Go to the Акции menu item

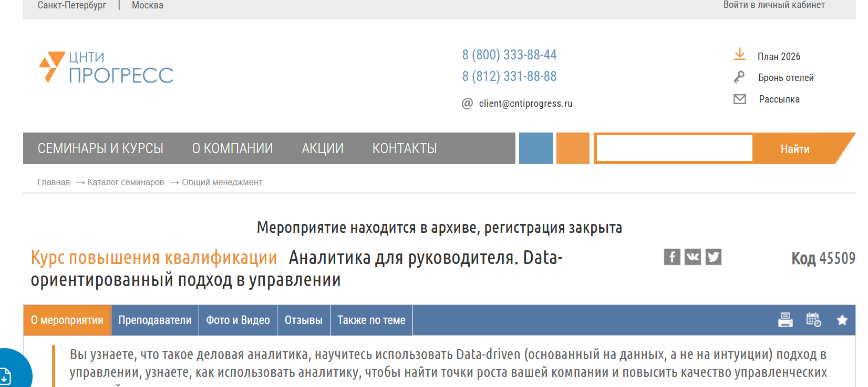pos(322,149)
